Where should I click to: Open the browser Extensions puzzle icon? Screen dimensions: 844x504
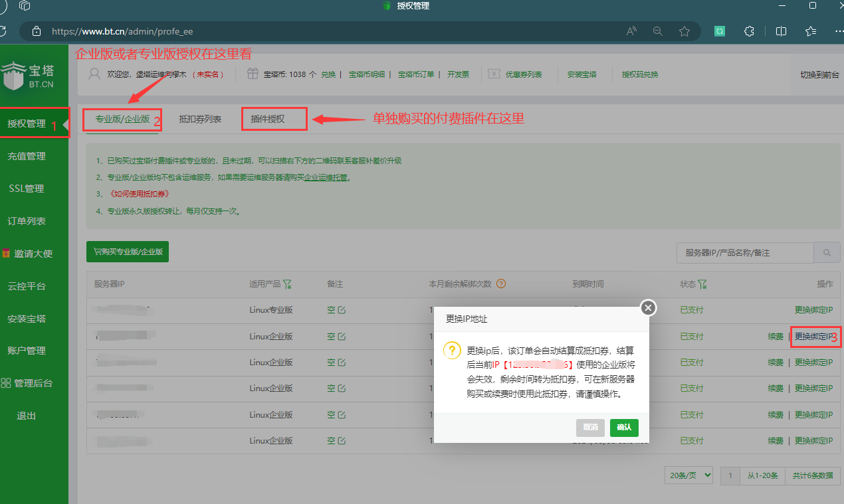click(750, 31)
